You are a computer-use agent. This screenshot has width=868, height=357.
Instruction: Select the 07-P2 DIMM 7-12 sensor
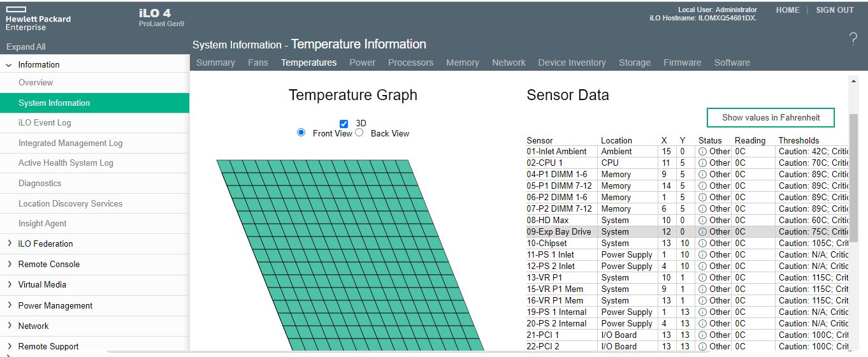[x=688, y=209]
